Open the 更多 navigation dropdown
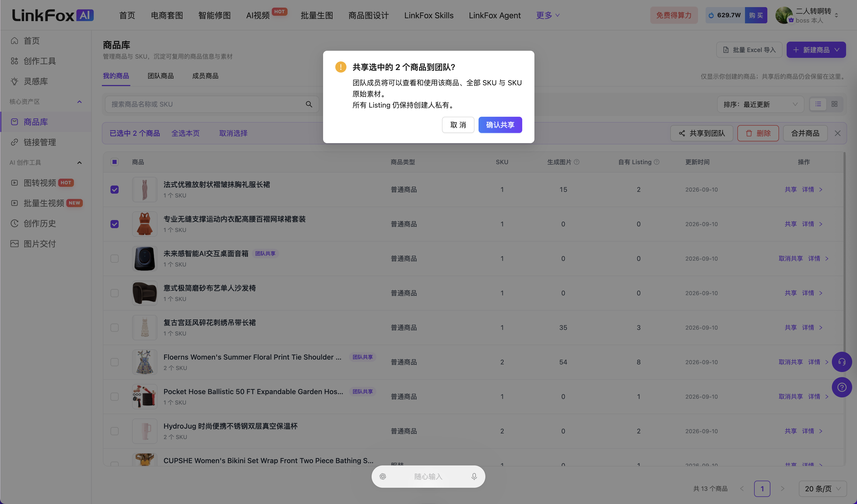Image resolution: width=857 pixels, height=504 pixels. (x=548, y=15)
